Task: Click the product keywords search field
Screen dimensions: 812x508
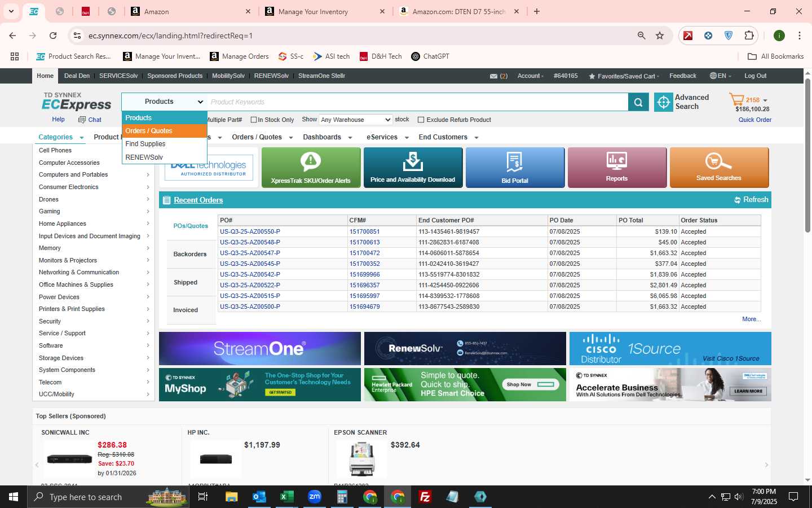Action: click(417, 102)
